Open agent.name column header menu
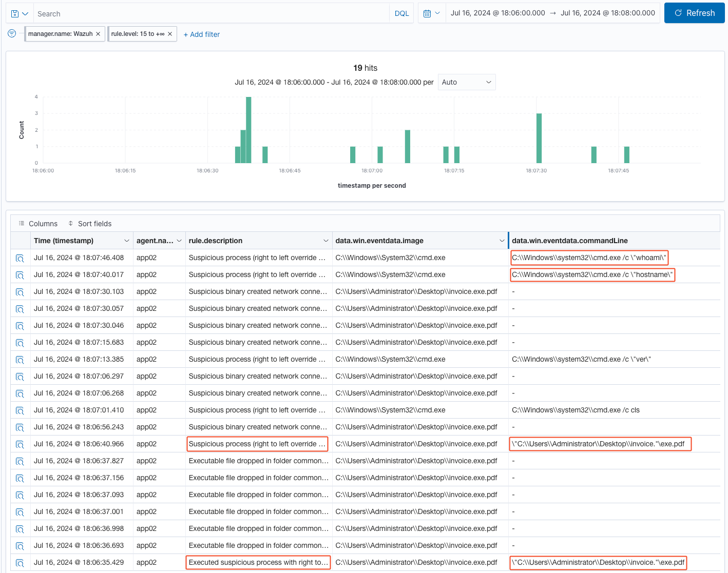Screen dimensions: 728x573 (x=179, y=241)
